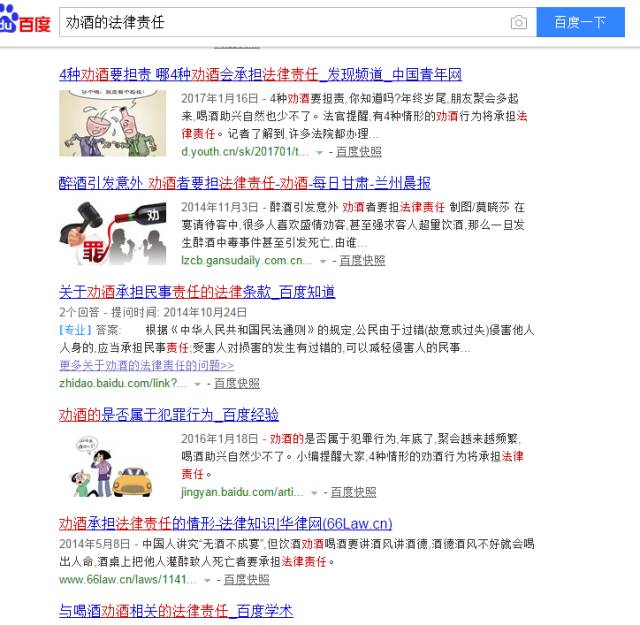Click the gavel and wine bottle thumbnail

[x=113, y=232]
